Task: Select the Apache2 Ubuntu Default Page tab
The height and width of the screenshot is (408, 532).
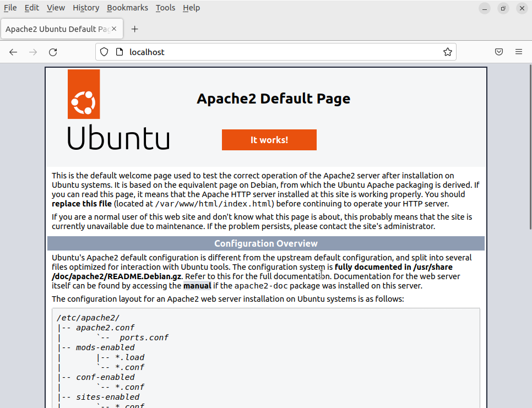Action: [58, 29]
